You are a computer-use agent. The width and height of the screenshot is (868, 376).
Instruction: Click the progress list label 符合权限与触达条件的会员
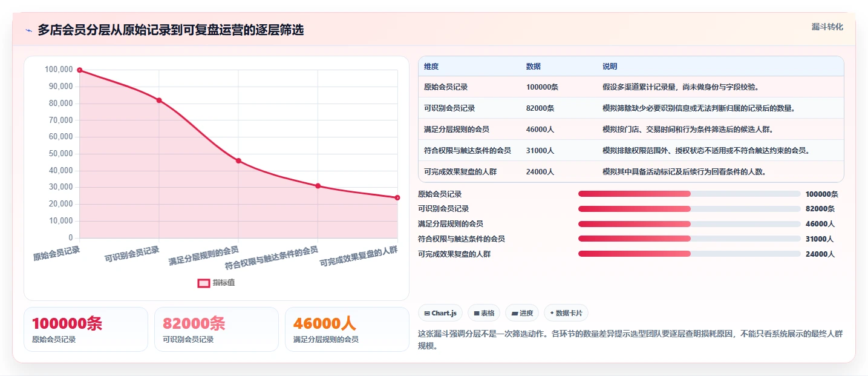click(462, 239)
